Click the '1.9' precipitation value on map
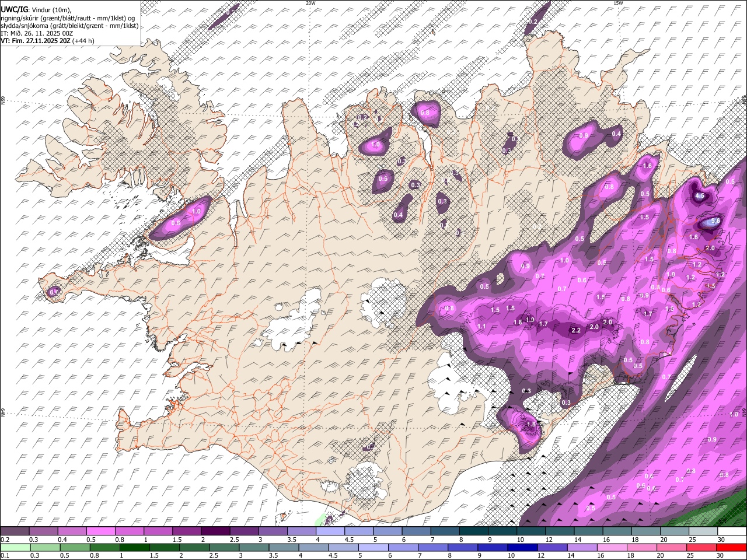747x560 pixels. (530, 320)
